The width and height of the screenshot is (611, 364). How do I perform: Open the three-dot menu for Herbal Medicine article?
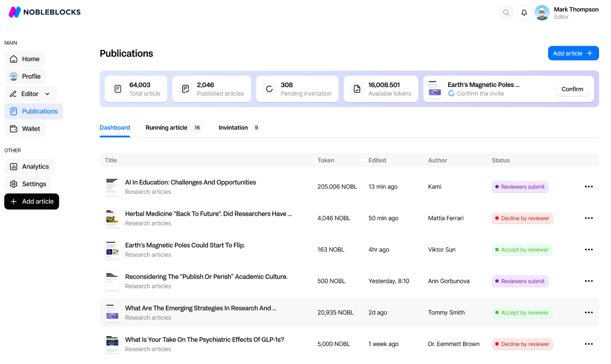point(588,218)
